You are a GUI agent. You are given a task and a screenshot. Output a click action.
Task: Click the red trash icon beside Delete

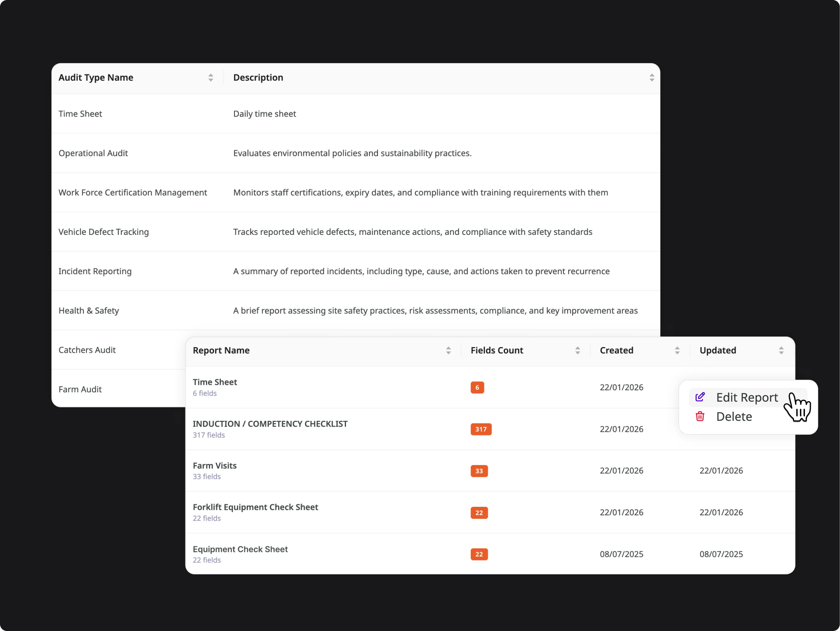[x=700, y=416]
